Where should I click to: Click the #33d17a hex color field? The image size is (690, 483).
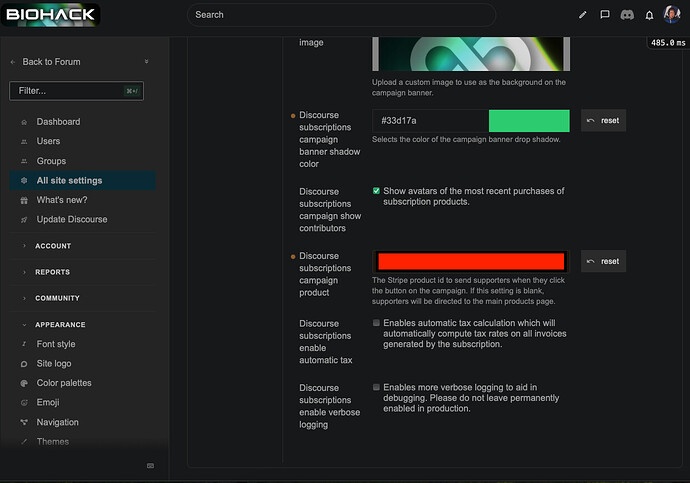click(x=430, y=121)
